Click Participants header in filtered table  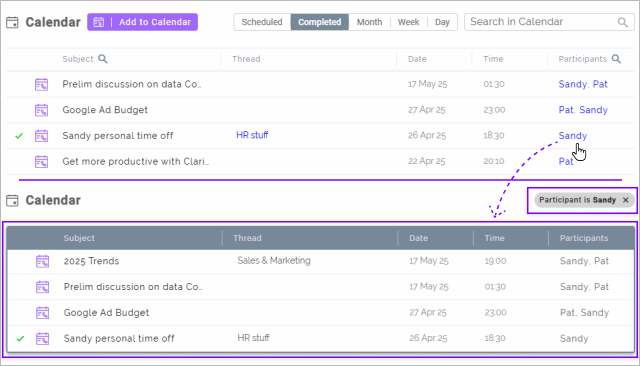pos(584,238)
